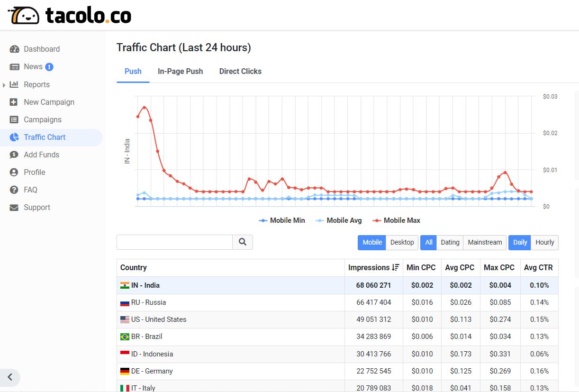Image resolution: width=579 pixels, height=392 pixels.
Task: Open the Direct Clicks tab
Action: point(240,72)
